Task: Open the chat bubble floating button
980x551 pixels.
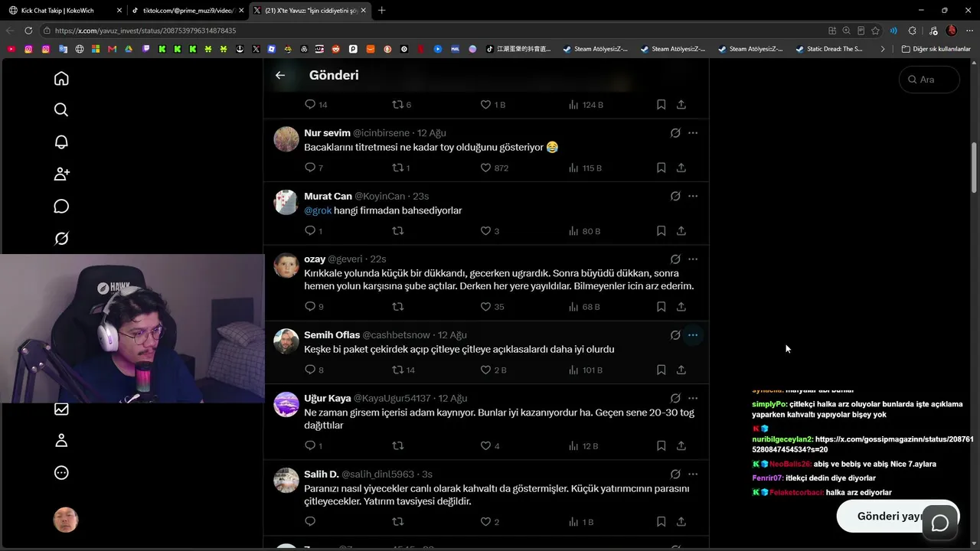Action: tap(940, 523)
